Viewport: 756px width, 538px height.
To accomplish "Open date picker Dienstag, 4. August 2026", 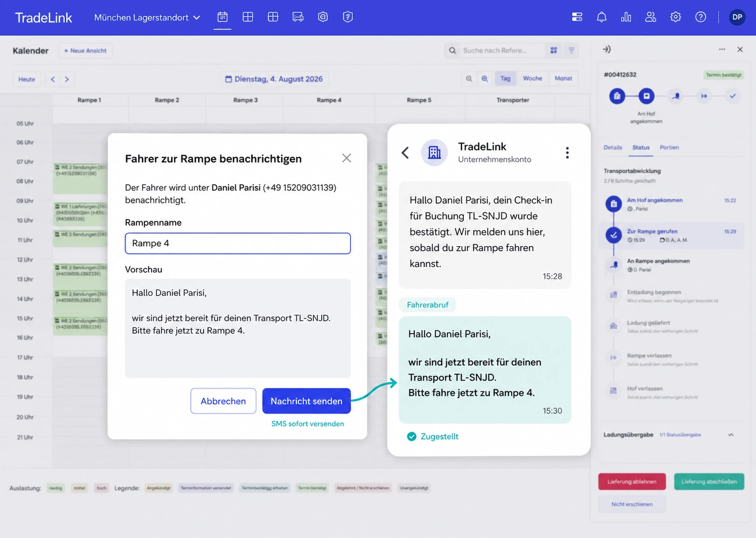I will point(274,79).
